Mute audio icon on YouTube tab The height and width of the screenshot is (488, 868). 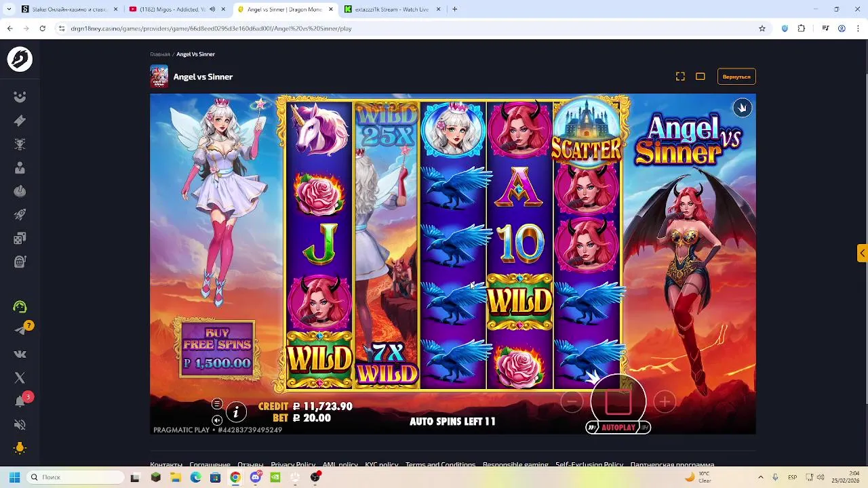213,9
